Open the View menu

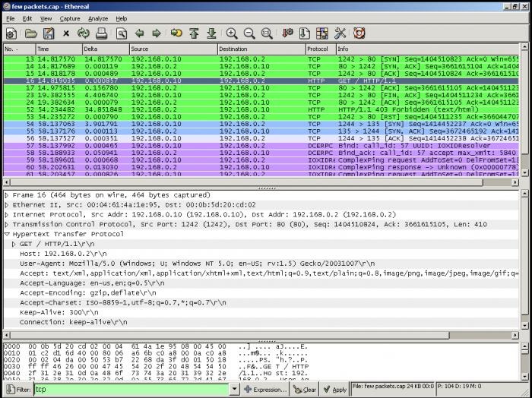(46, 19)
